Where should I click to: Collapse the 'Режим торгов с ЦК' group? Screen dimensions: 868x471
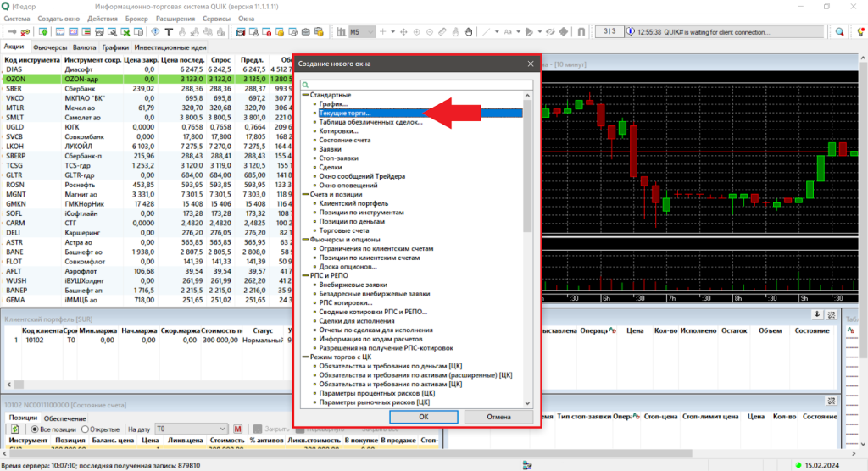[x=305, y=357]
